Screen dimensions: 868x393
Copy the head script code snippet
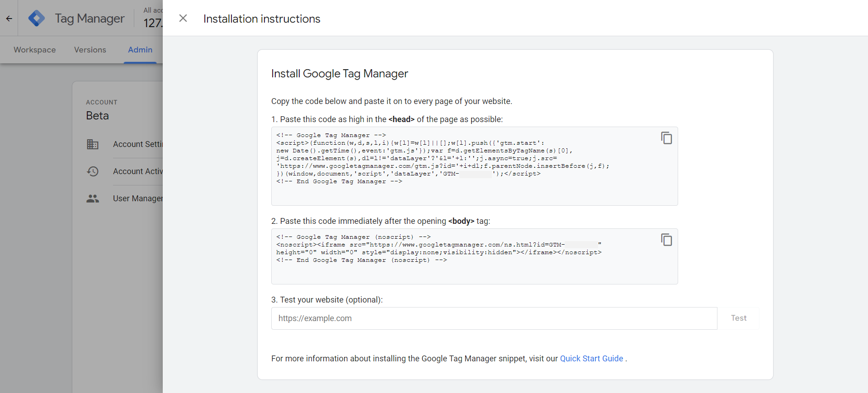(x=666, y=138)
